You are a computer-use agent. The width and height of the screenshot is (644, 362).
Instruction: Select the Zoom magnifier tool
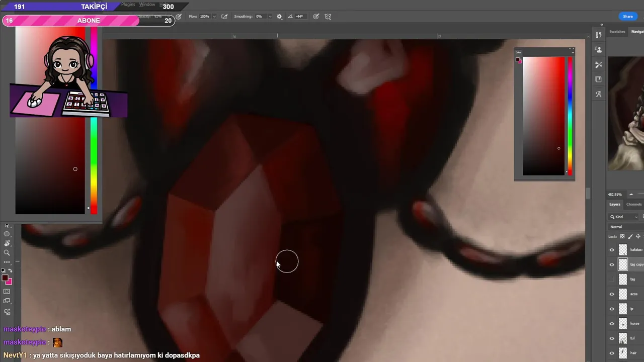click(x=7, y=253)
